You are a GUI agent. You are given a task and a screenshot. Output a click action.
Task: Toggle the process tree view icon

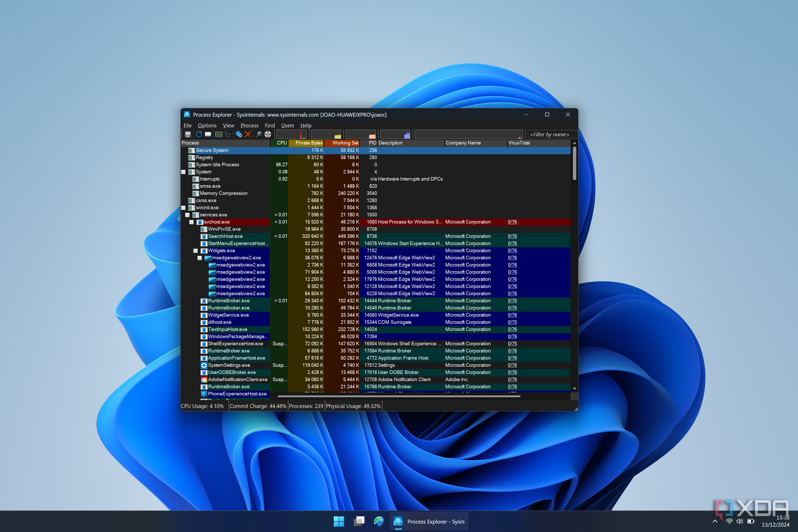coord(228,134)
